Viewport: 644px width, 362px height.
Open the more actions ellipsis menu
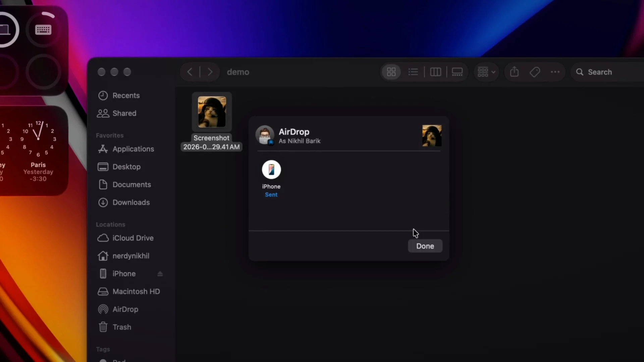pos(555,72)
